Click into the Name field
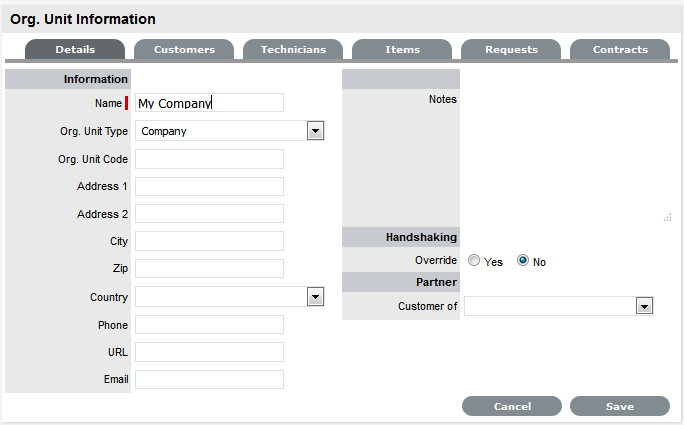Image resolution: width=684 pixels, height=425 pixels. coord(209,103)
